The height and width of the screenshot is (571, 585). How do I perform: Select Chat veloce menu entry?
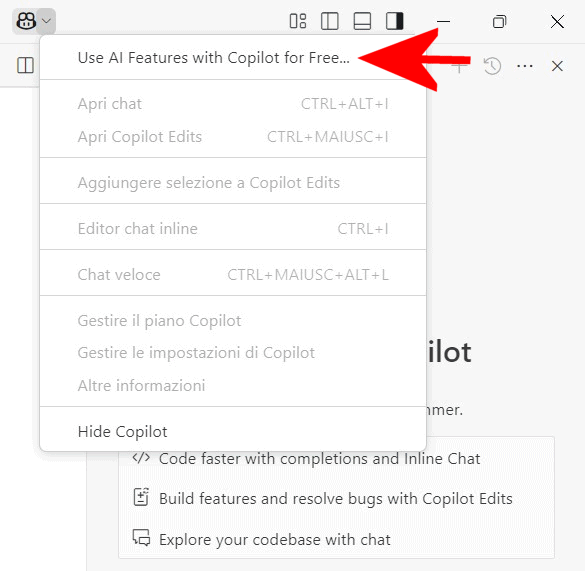pyautogui.click(x=233, y=275)
